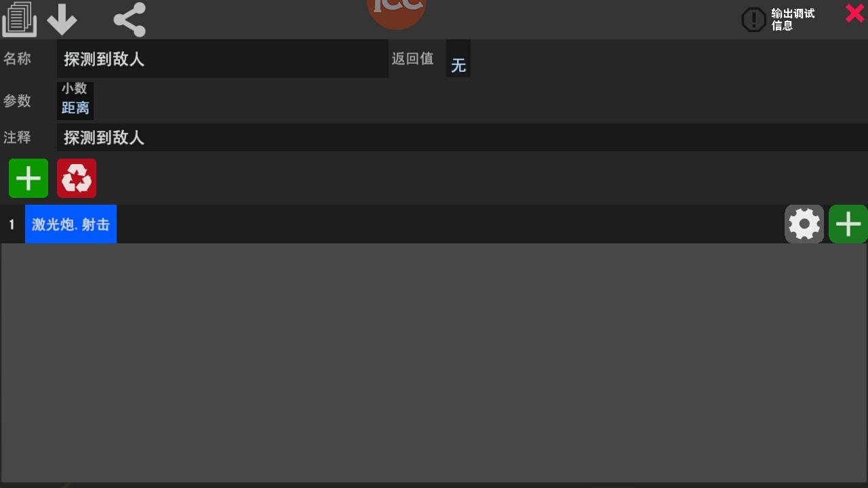Click the download arrow icon
Viewport: 868px width, 488px height.
(x=62, y=19)
